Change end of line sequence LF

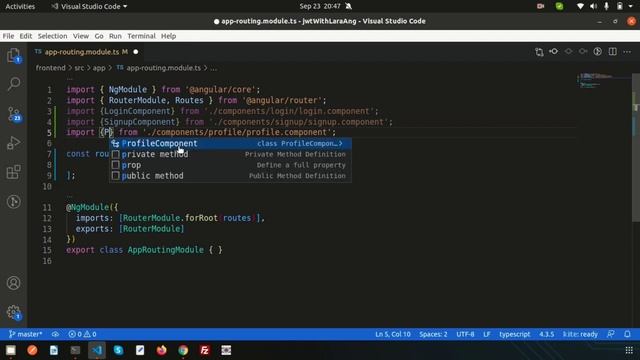(x=487, y=334)
